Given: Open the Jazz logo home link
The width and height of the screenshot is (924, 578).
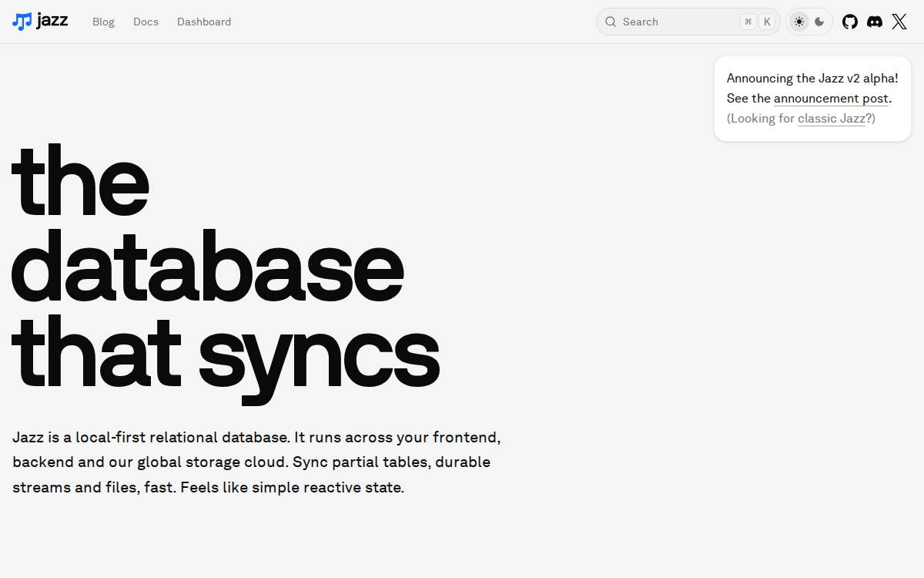Looking at the screenshot, I should [x=40, y=21].
